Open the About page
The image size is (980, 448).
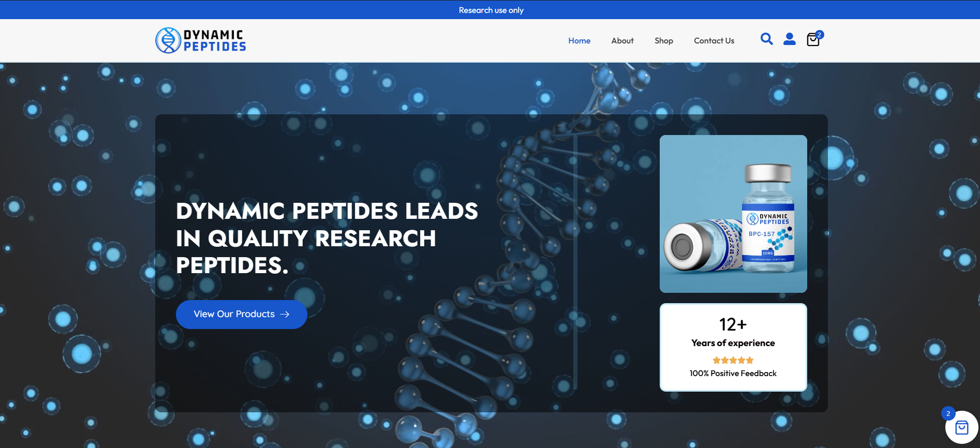(622, 41)
